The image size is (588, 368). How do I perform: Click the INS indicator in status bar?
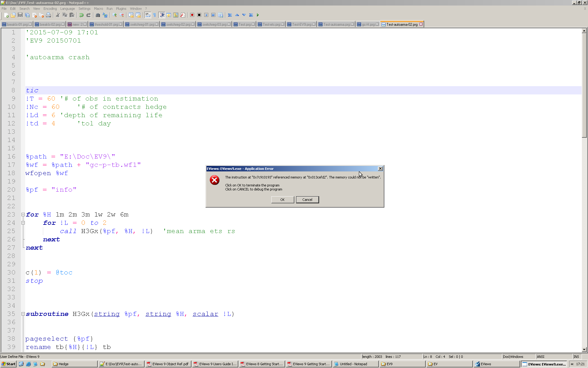[x=576, y=357]
